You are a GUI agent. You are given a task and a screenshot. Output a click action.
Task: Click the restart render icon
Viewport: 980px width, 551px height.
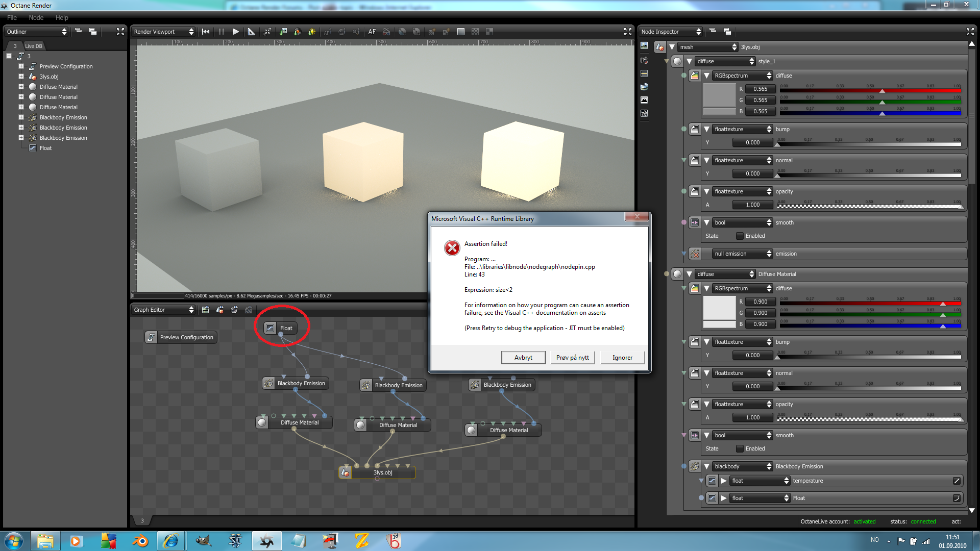206,32
